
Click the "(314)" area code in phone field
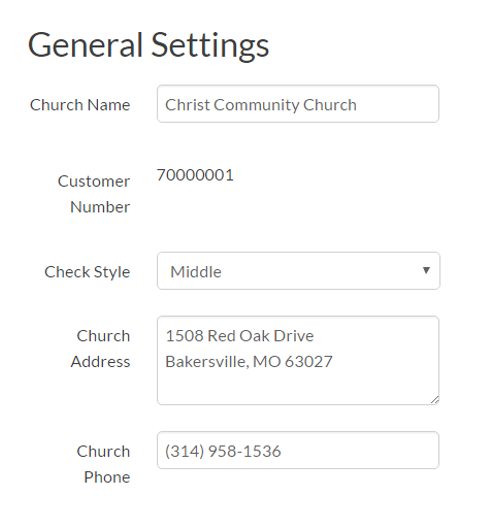[x=184, y=451]
